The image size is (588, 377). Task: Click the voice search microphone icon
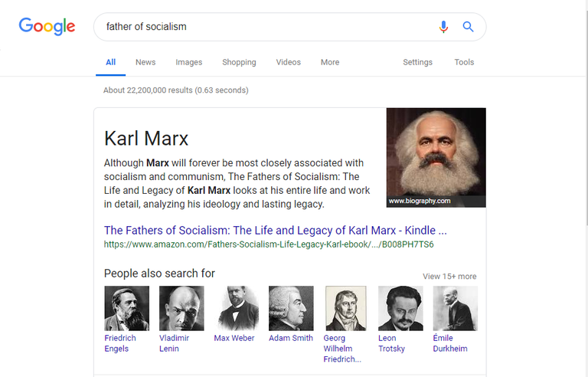click(x=443, y=27)
